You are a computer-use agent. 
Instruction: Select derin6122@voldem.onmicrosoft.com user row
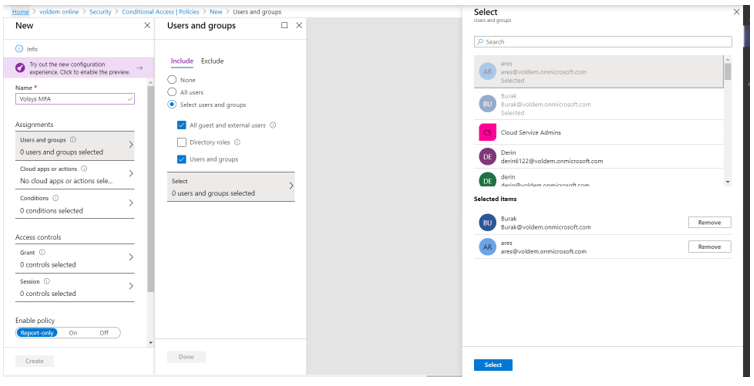pos(599,157)
